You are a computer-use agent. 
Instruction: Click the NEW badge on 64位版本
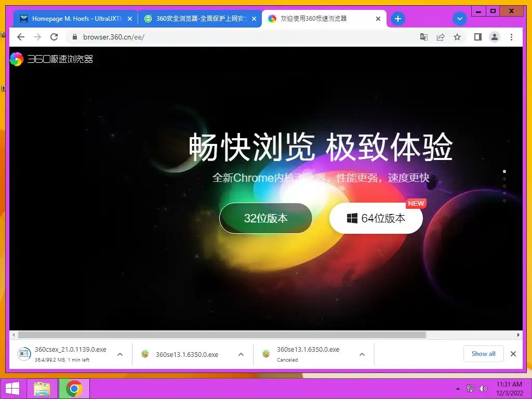[416, 204]
